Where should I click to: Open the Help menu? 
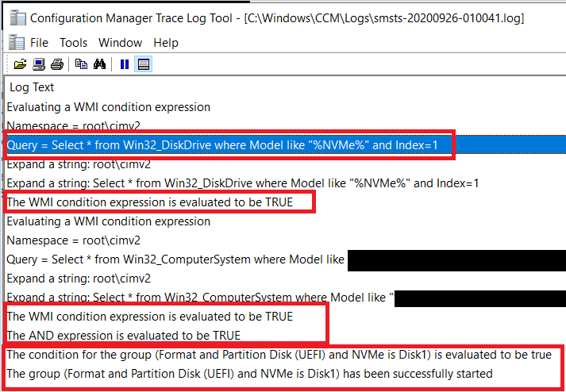(166, 43)
